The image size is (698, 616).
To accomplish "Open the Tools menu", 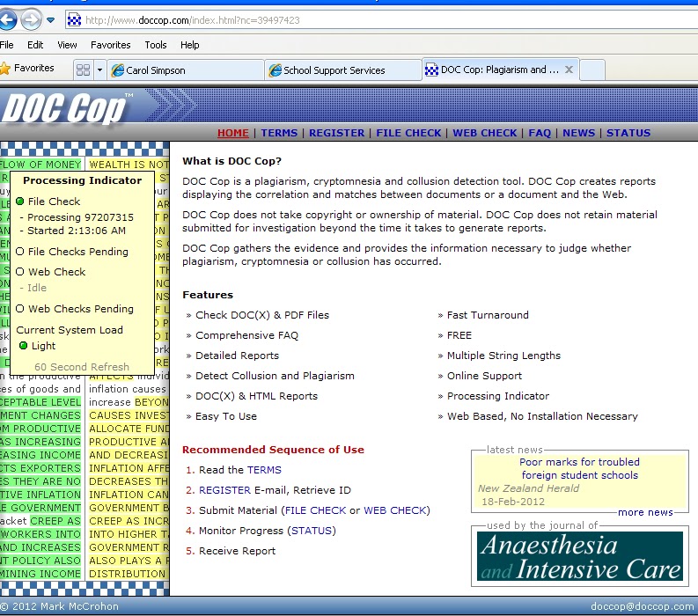I will click(156, 45).
